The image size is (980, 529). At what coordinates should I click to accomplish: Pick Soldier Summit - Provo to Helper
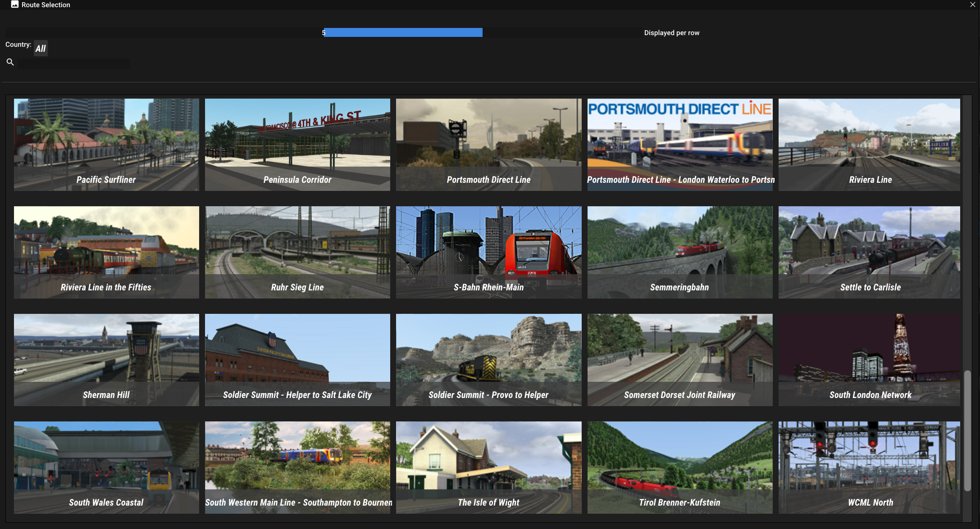click(x=488, y=359)
